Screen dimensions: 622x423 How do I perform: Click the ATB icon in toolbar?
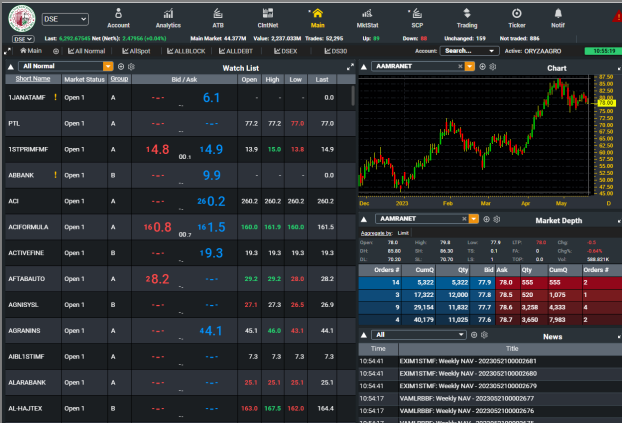pos(218,16)
